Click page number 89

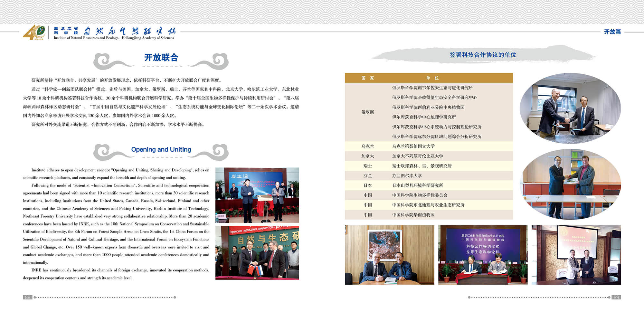[x=616, y=297]
